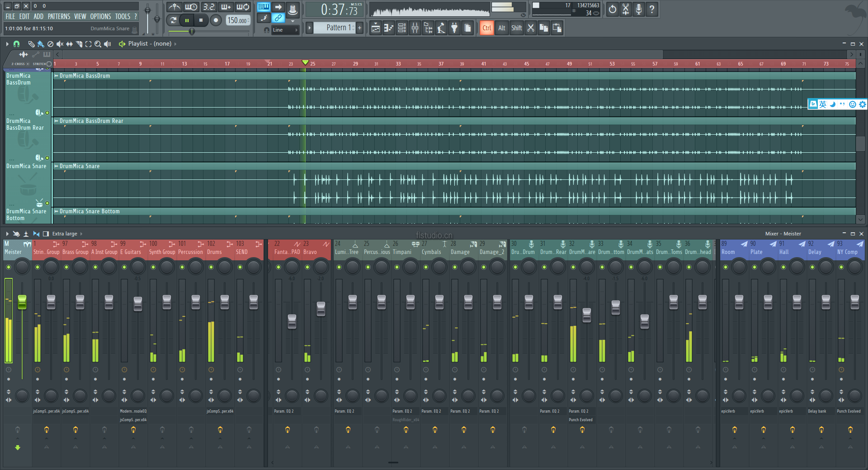Open the OPTIONS menu
Viewport: 868px width, 470px height.
(x=100, y=16)
